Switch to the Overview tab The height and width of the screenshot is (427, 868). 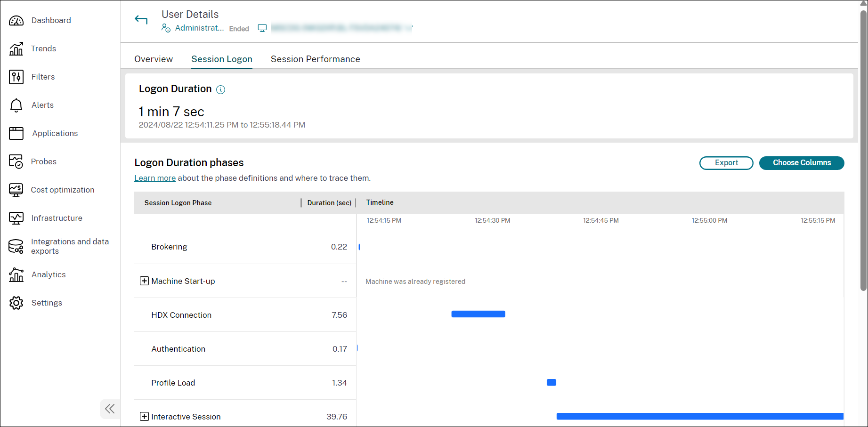click(153, 59)
